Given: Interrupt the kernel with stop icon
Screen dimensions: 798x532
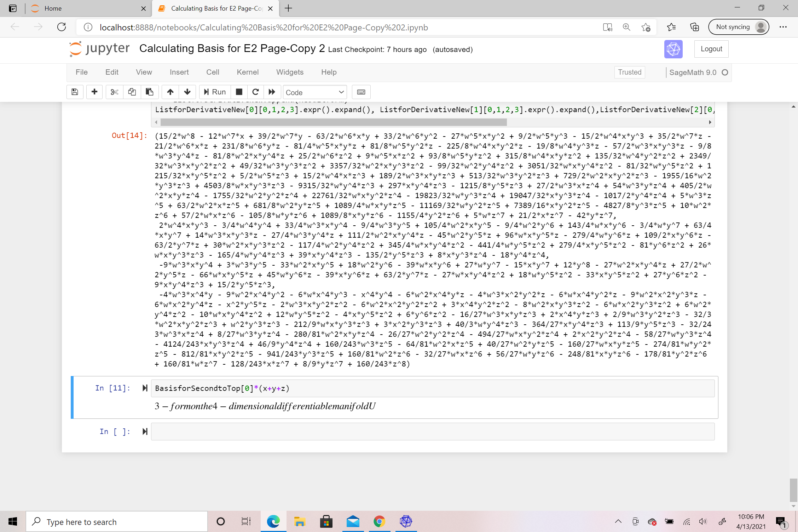Looking at the screenshot, I should pos(239,92).
